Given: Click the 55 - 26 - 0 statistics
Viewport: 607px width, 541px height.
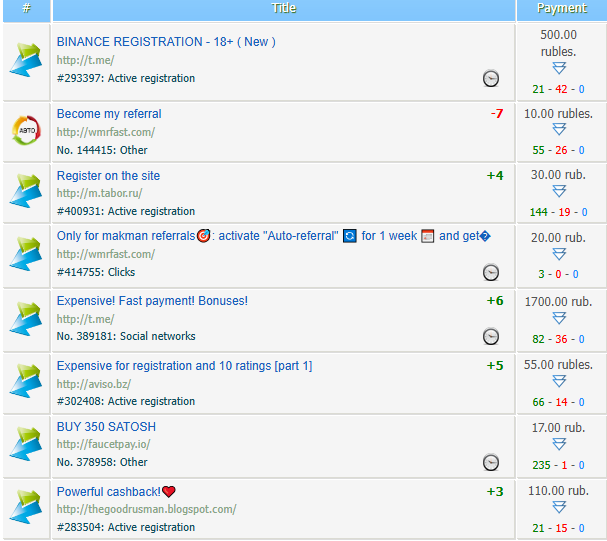Looking at the screenshot, I should coord(558,150).
